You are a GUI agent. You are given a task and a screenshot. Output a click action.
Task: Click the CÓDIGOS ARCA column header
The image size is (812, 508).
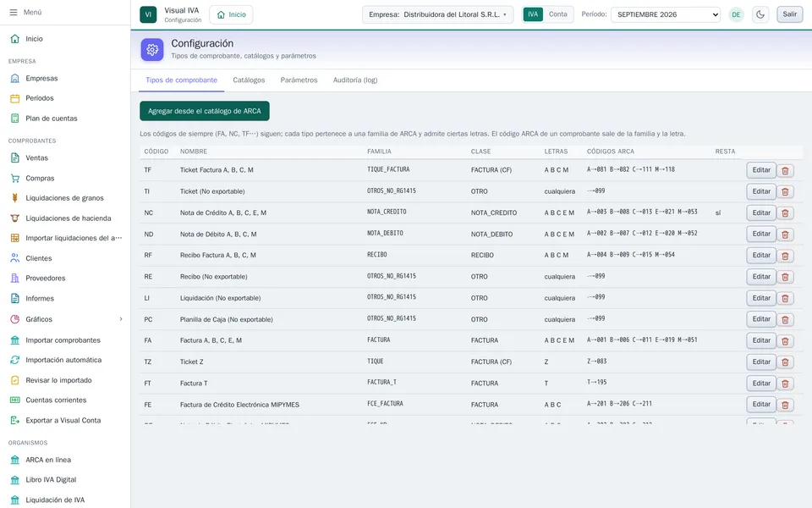tap(611, 152)
